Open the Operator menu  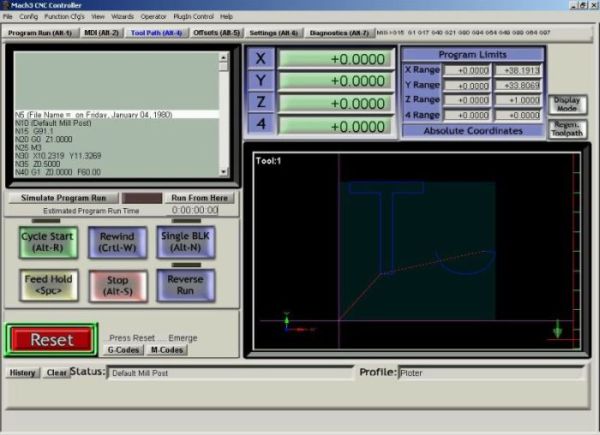(153, 16)
